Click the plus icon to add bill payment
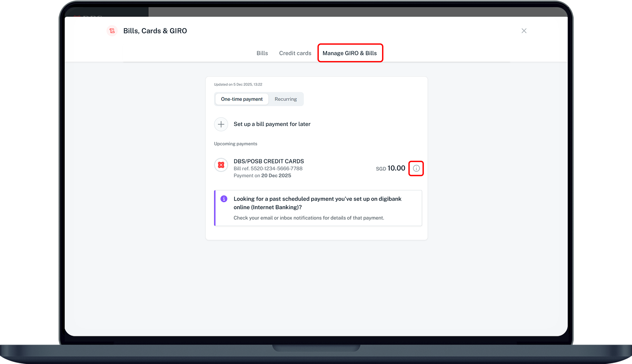Image resolution: width=632 pixels, height=364 pixels. 221,124
